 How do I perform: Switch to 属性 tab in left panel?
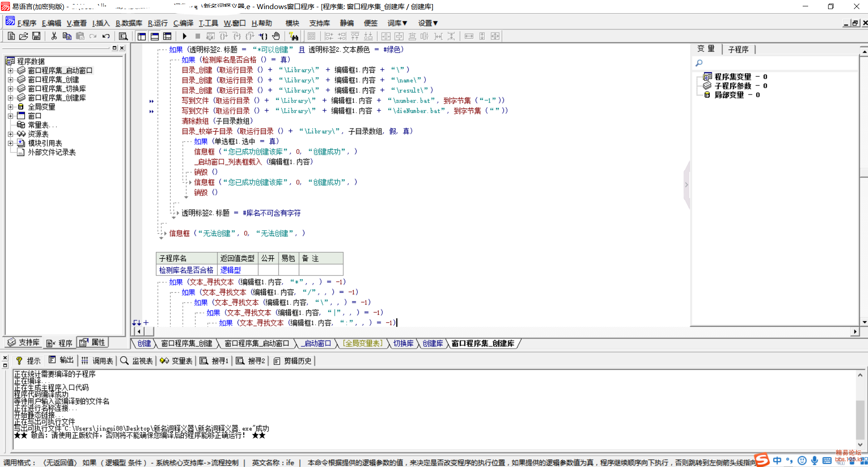(x=93, y=343)
